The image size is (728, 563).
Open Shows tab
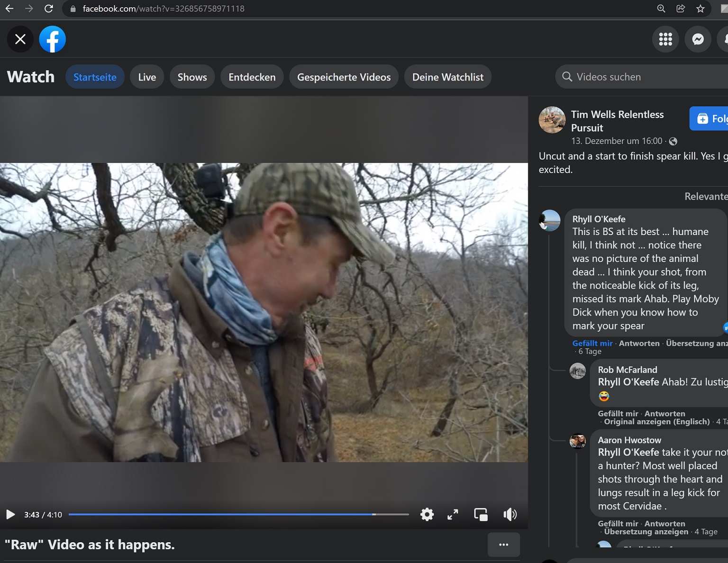pos(192,77)
